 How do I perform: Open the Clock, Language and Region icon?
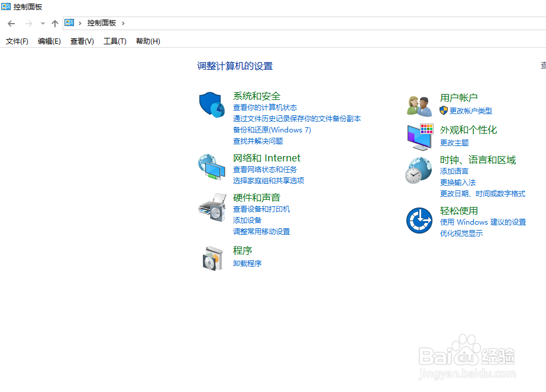[x=419, y=170]
